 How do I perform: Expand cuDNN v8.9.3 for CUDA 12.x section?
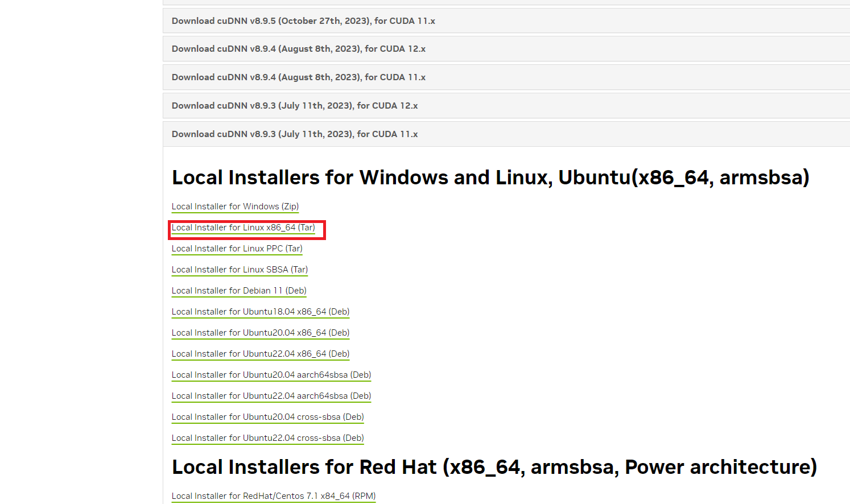pos(506,106)
